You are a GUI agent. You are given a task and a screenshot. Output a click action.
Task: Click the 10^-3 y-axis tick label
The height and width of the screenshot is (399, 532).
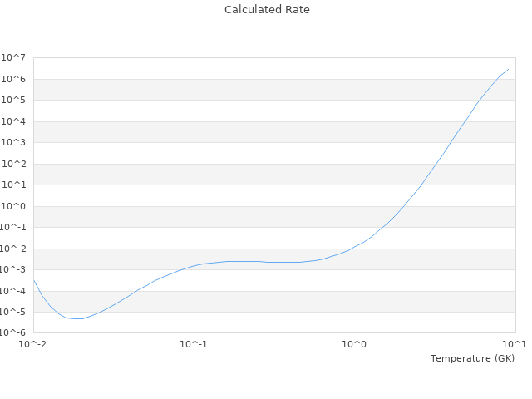click(13, 270)
